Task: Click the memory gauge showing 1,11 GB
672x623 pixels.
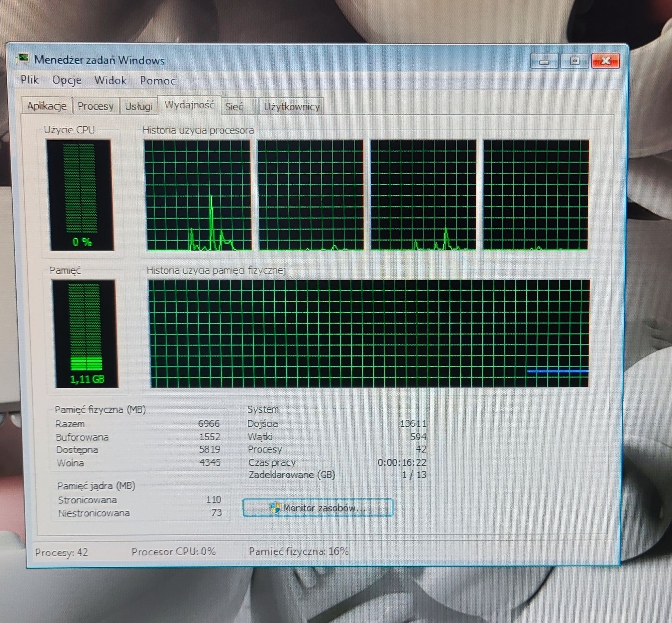Action: pos(85,333)
